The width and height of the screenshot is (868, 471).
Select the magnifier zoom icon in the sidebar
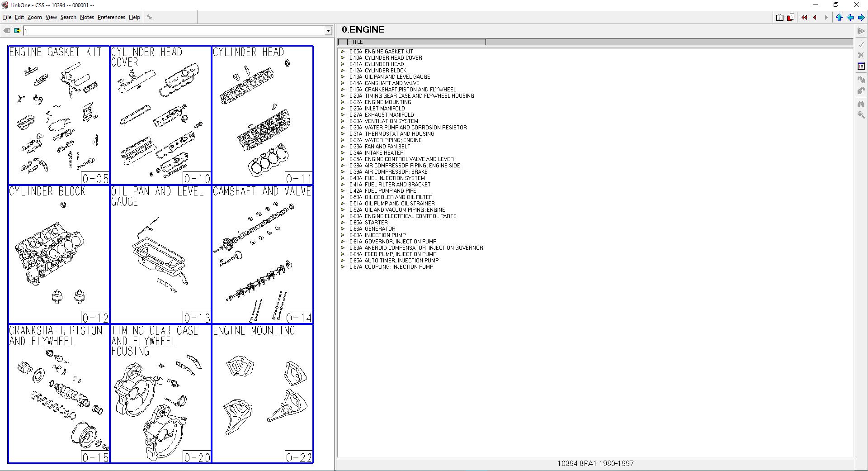pos(861,115)
